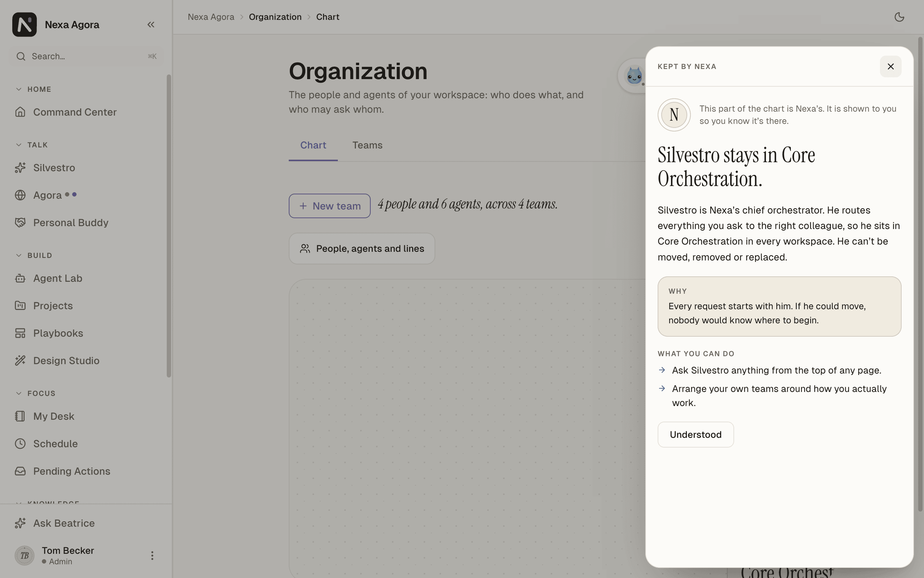Click Organization breadcrumb link
924x578 pixels.
(275, 17)
